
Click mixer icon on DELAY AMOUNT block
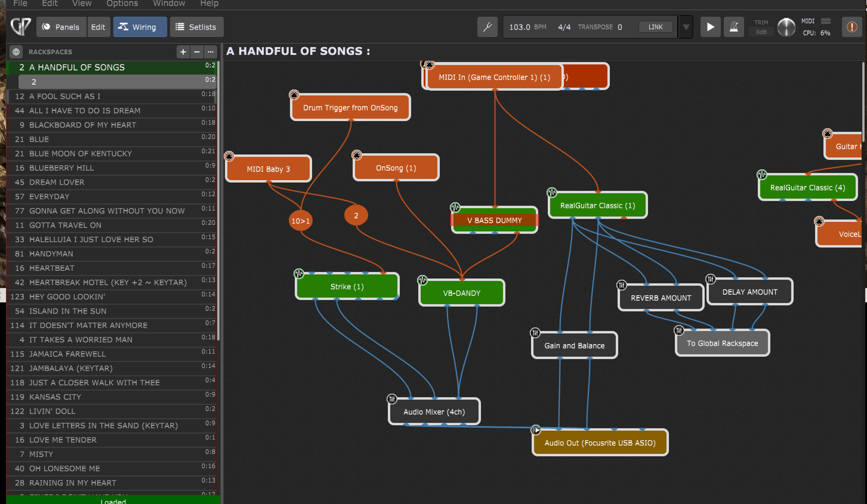pos(710,279)
